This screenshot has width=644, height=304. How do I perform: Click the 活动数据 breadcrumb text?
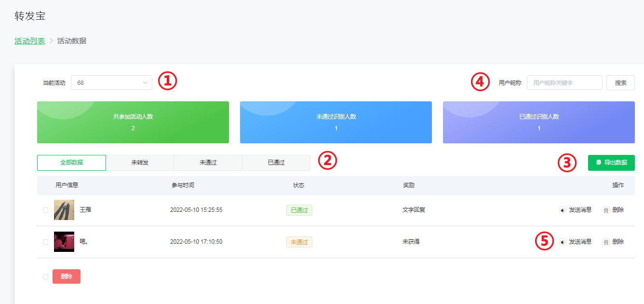click(x=72, y=41)
